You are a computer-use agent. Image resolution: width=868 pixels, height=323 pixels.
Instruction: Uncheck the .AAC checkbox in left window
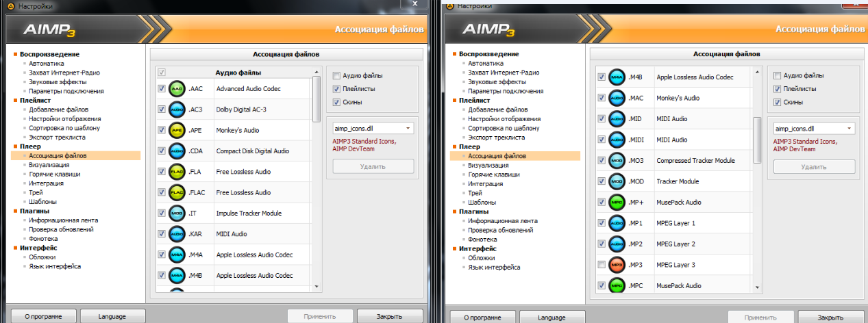pyautogui.click(x=162, y=89)
